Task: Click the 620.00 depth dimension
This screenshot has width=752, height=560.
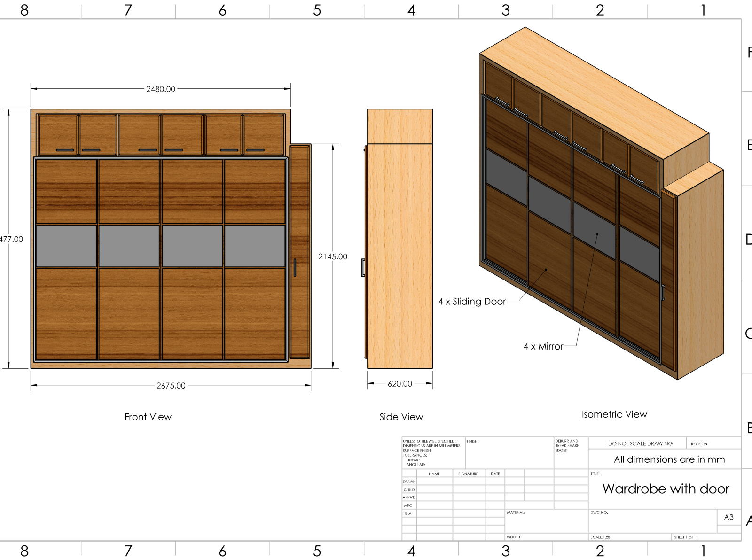Action: [x=398, y=383]
